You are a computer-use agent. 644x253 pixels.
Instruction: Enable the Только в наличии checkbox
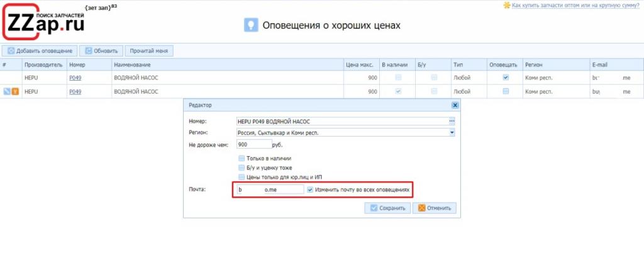point(241,159)
